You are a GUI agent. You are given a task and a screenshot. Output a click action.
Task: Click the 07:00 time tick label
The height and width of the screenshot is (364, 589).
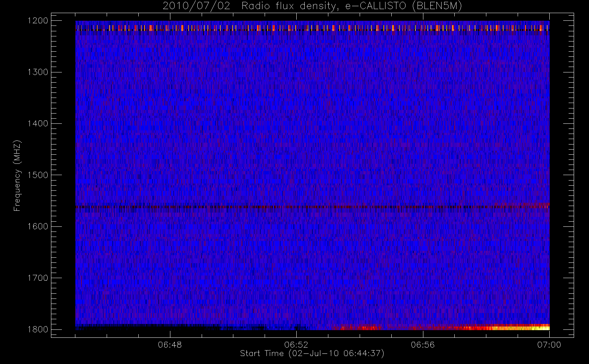(549, 345)
